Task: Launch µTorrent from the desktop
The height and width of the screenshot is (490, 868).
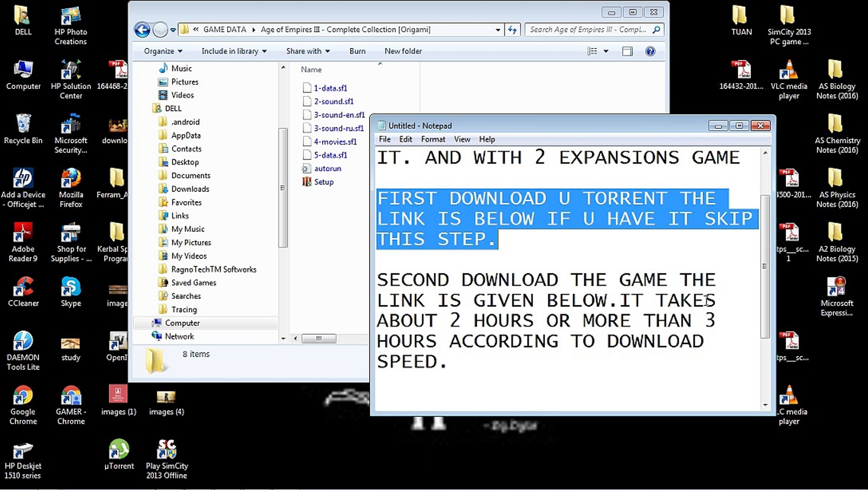Action: [119, 454]
